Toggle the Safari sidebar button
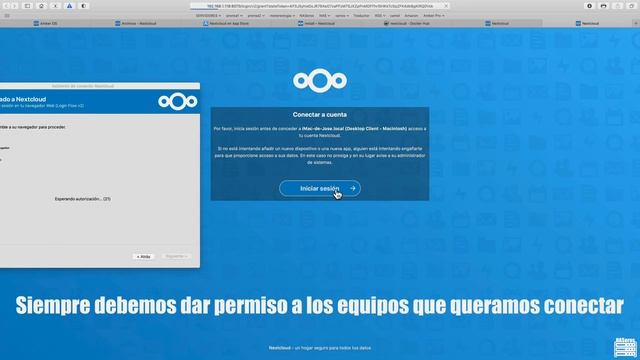The width and height of the screenshot is (640, 360). [27, 6]
